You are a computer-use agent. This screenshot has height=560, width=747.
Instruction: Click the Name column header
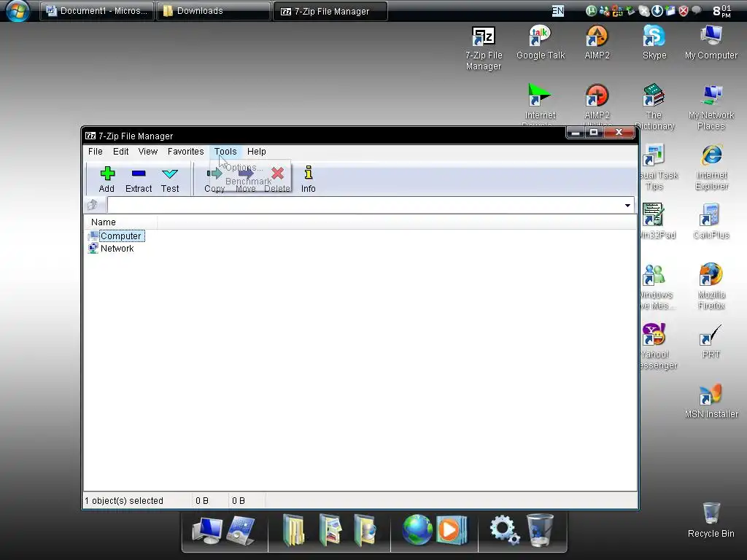click(x=121, y=222)
